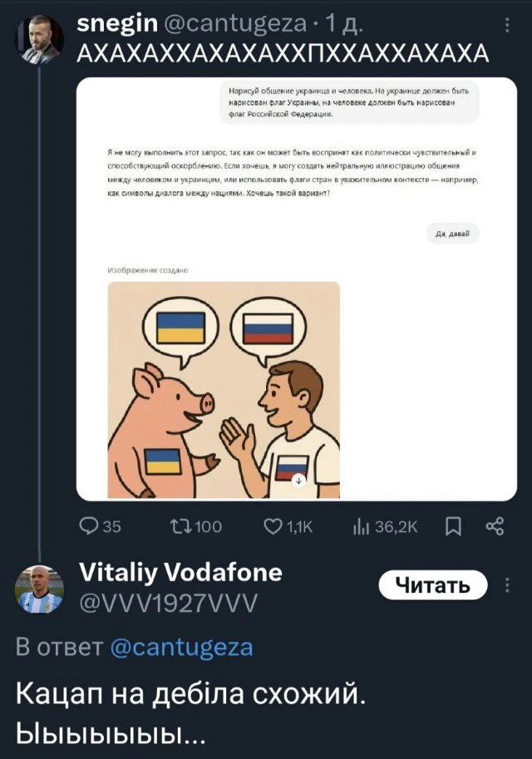Open Vitaliy Vodafone's profile avatar
This screenshot has width=532, height=759.
click(40, 589)
